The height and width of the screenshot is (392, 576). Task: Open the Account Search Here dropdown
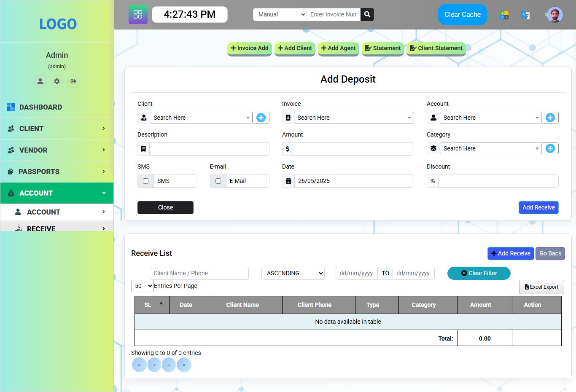pos(491,118)
